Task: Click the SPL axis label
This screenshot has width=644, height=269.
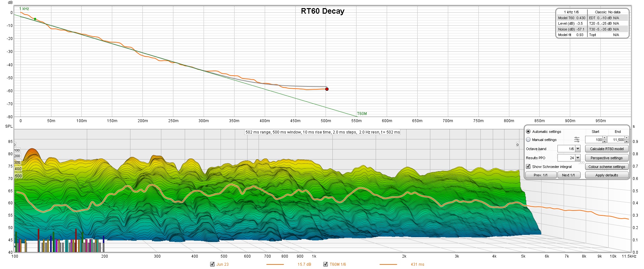Action: point(9,126)
